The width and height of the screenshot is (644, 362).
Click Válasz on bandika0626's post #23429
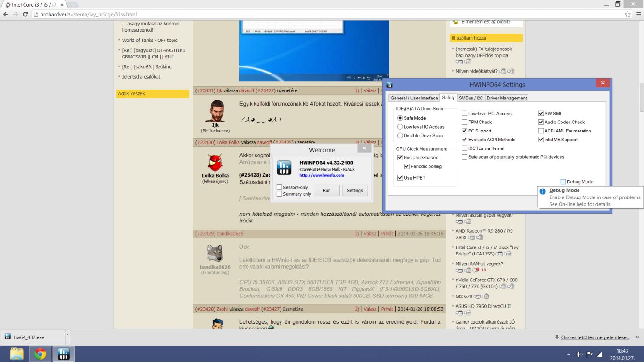(370, 233)
